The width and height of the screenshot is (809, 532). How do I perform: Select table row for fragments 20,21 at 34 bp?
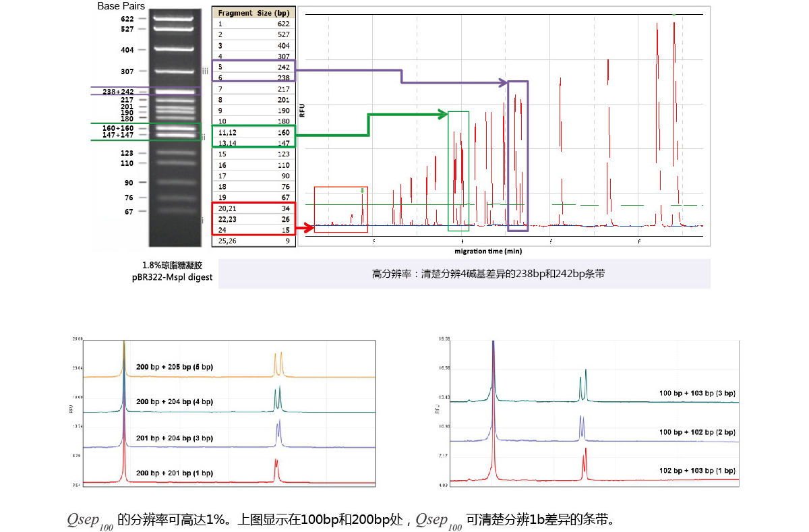(x=253, y=208)
